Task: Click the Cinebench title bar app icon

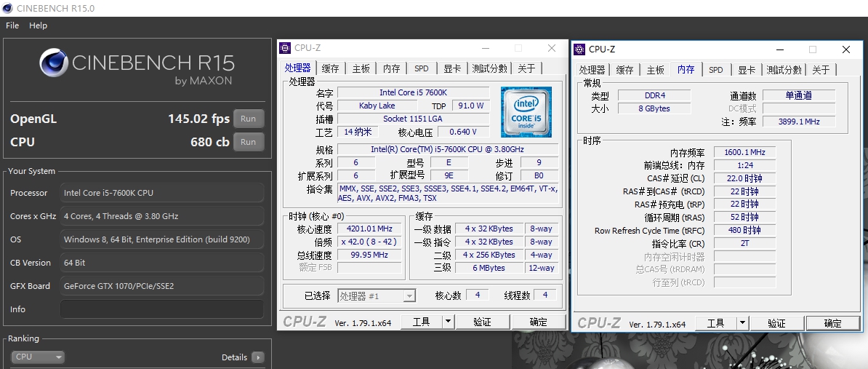Action: pyautogui.click(x=8, y=8)
